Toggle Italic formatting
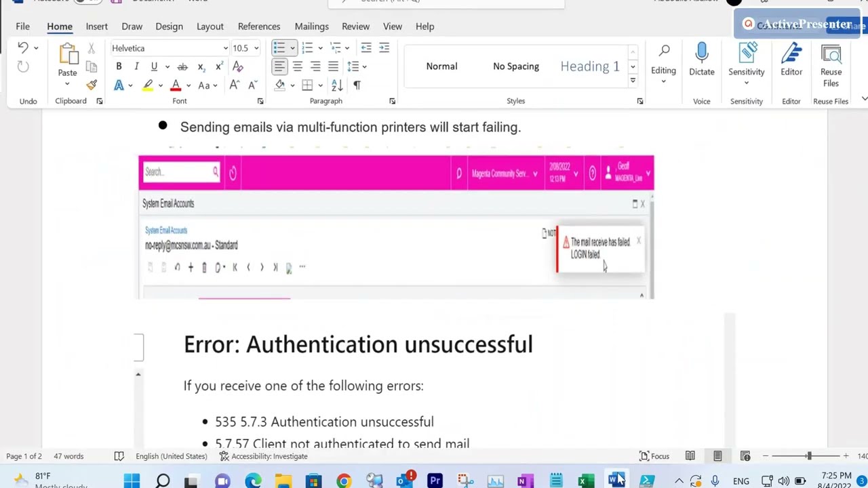 tap(136, 66)
